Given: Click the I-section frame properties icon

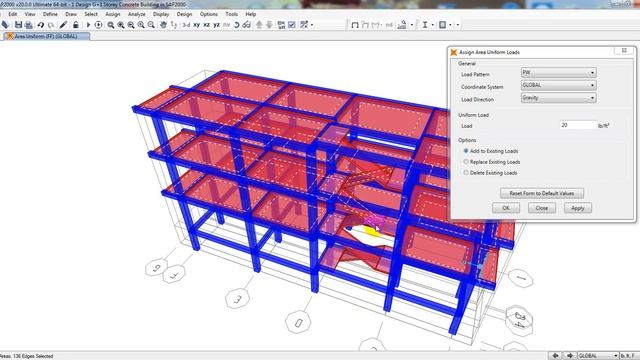Looking at the screenshot, I should coord(424,25).
